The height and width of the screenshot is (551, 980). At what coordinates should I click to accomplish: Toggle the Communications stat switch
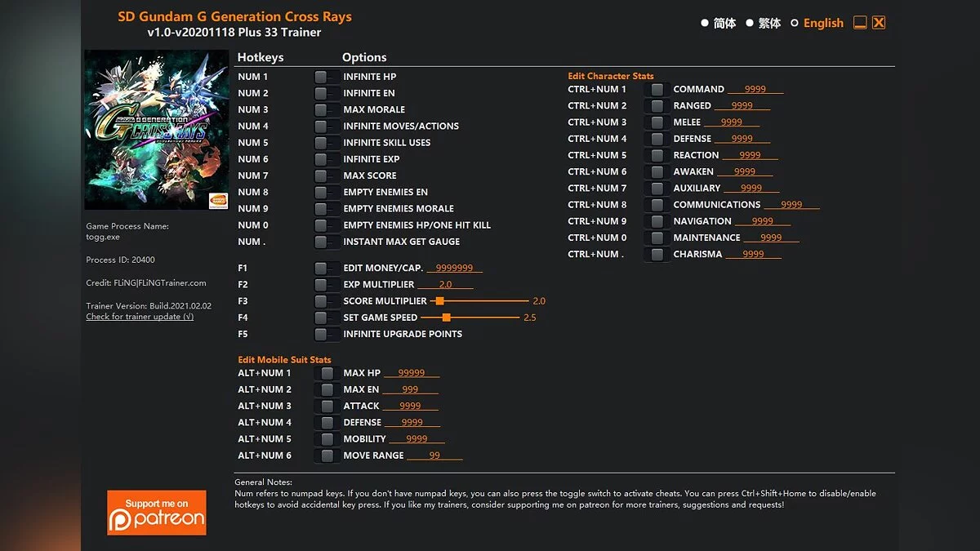(x=657, y=205)
